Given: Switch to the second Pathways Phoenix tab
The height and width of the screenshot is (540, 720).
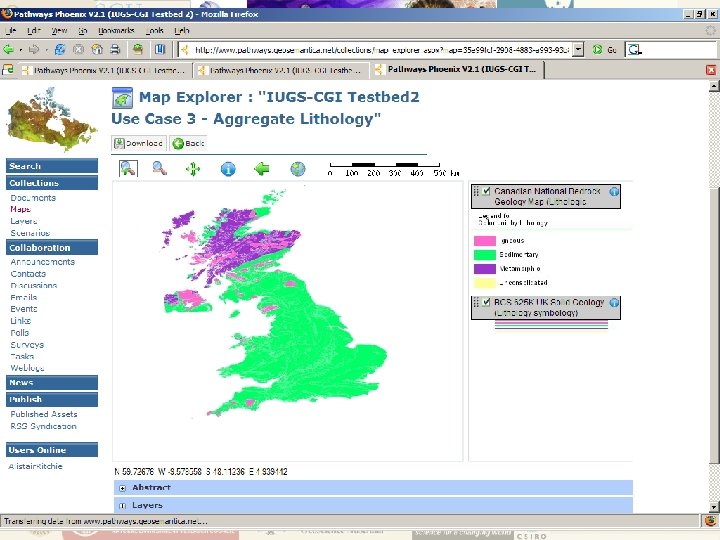Looking at the screenshot, I should tap(281, 70).
